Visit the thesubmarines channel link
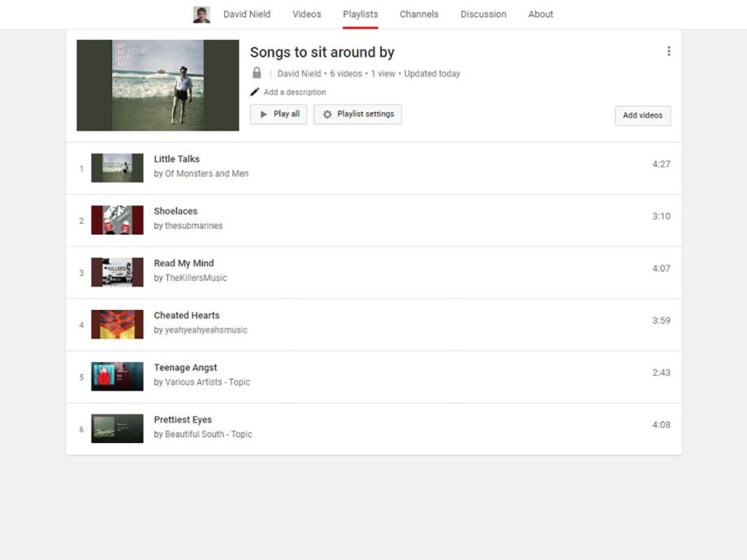Image resolution: width=747 pixels, height=560 pixels. pos(193,226)
